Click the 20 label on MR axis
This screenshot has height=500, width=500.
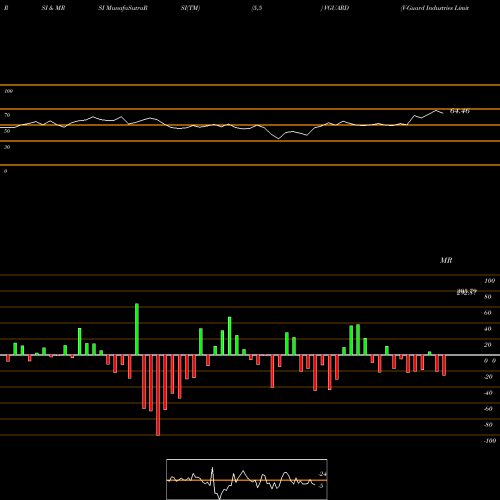488,345
